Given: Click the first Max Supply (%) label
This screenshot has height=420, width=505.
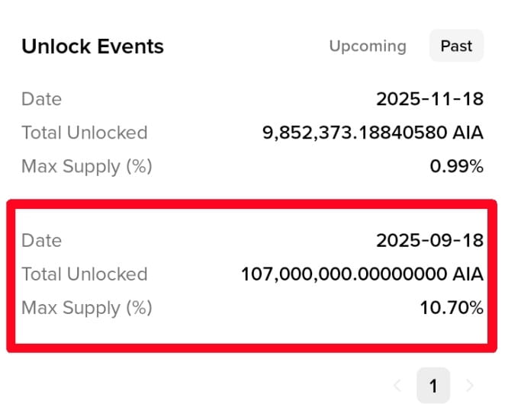Looking at the screenshot, I should point(87,167).
